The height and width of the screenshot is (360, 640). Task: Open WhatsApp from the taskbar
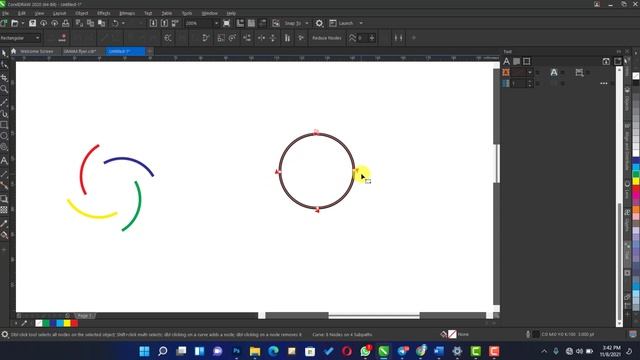click(365, 351)
